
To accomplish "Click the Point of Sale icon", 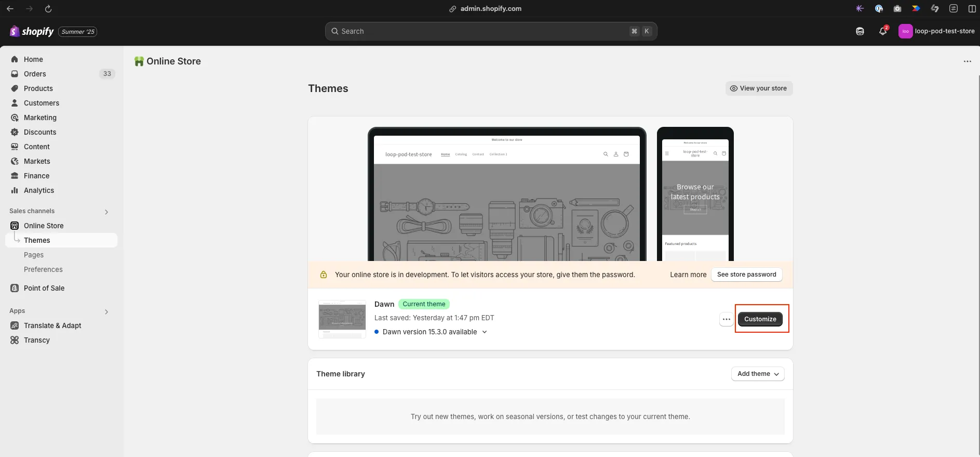I will 15,288.
